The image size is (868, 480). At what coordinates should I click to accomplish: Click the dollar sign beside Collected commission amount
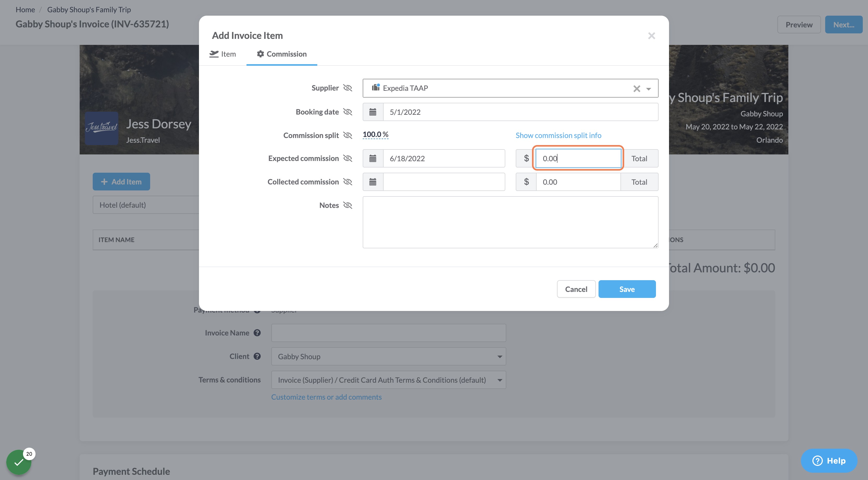point(526,182)
